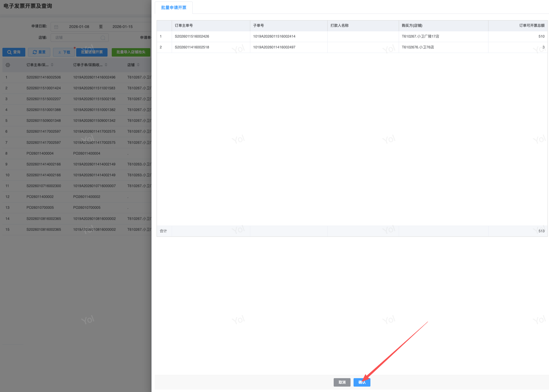Select the 批量申请开票 tab
This screenshot has height=392, width=549.
pyautogui.click(x=174, y=8)
